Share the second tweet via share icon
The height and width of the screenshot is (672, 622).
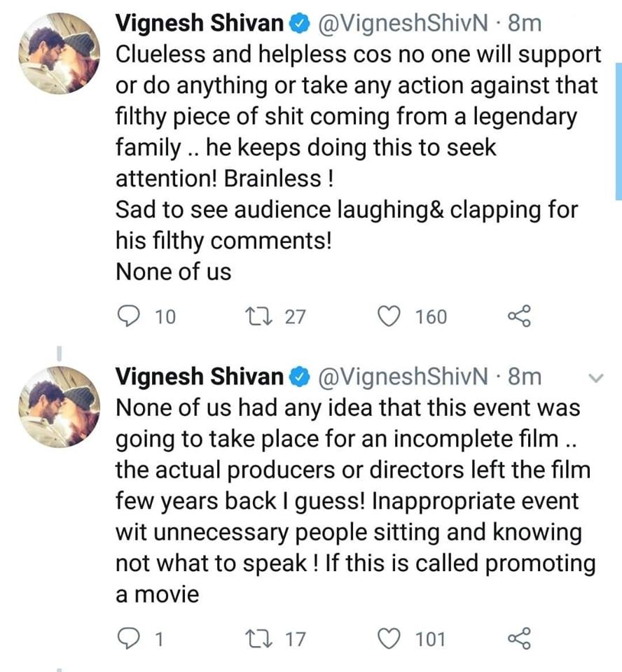tap(519, 638)
